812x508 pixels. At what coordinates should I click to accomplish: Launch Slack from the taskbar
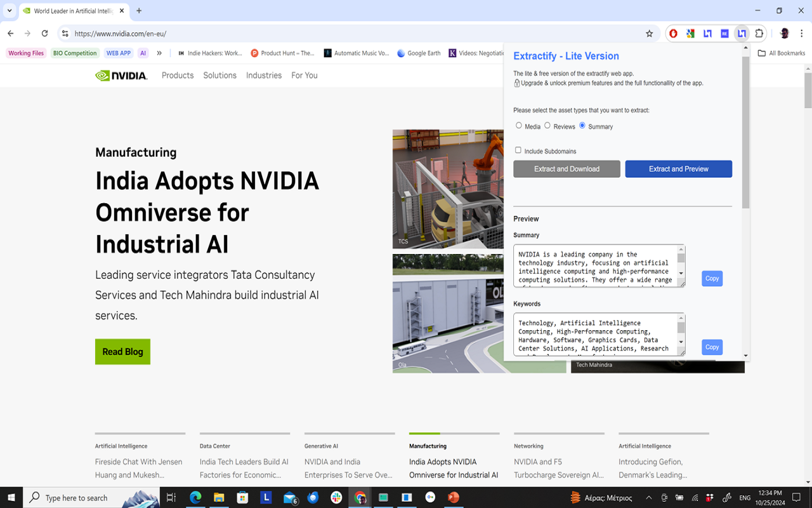(336, 498)
